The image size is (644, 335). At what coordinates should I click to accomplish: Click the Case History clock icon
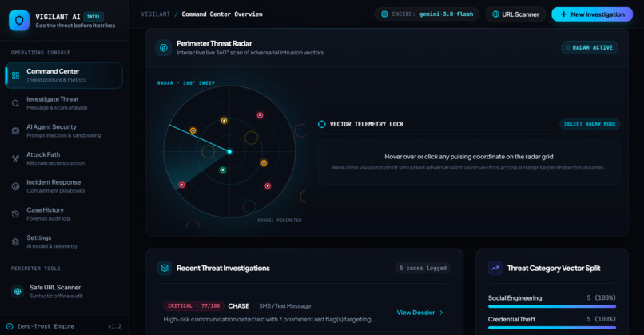click(16, 214)
